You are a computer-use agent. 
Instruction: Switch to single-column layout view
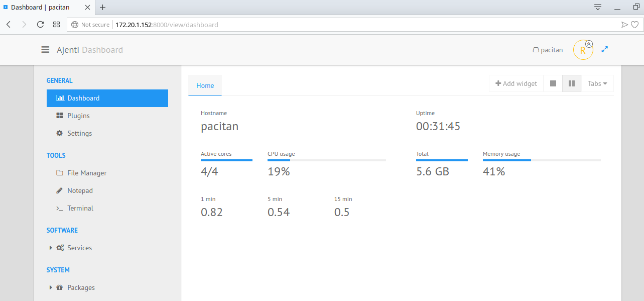tap(553, 83)
